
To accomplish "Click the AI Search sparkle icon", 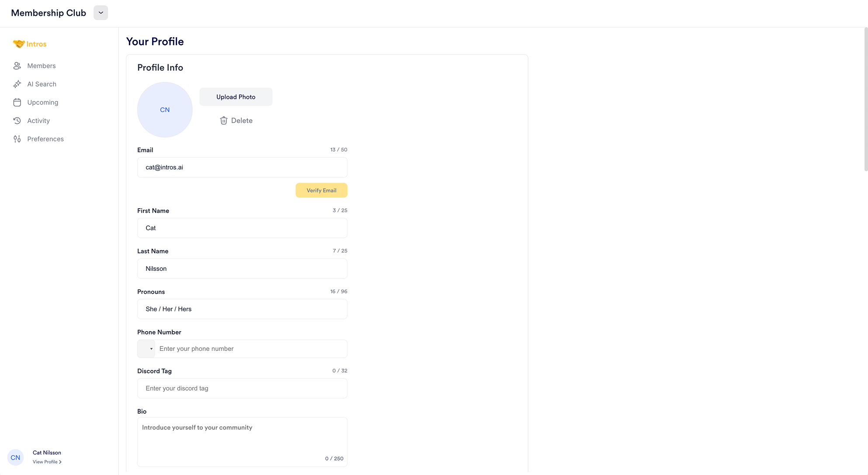I will 17,84.
